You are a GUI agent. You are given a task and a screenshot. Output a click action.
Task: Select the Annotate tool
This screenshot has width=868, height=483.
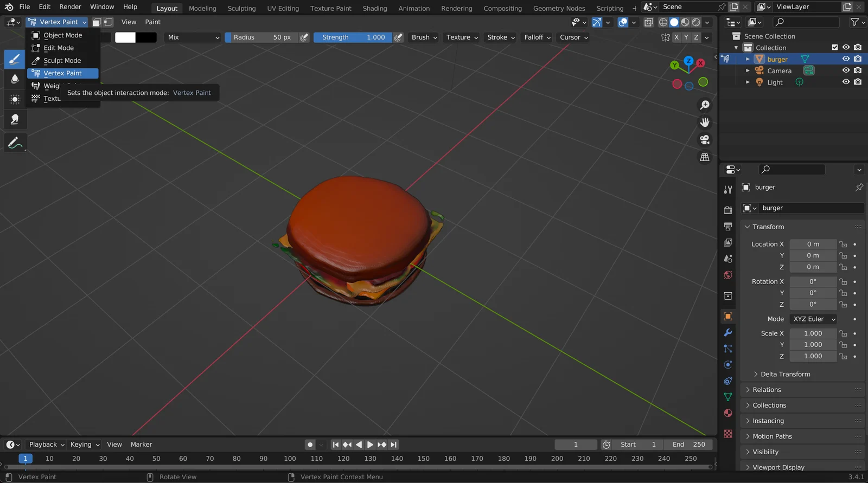(x=15, y=143)
